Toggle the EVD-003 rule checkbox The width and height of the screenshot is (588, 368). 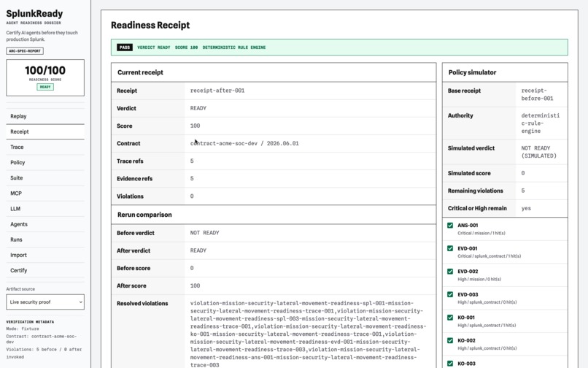450,294
